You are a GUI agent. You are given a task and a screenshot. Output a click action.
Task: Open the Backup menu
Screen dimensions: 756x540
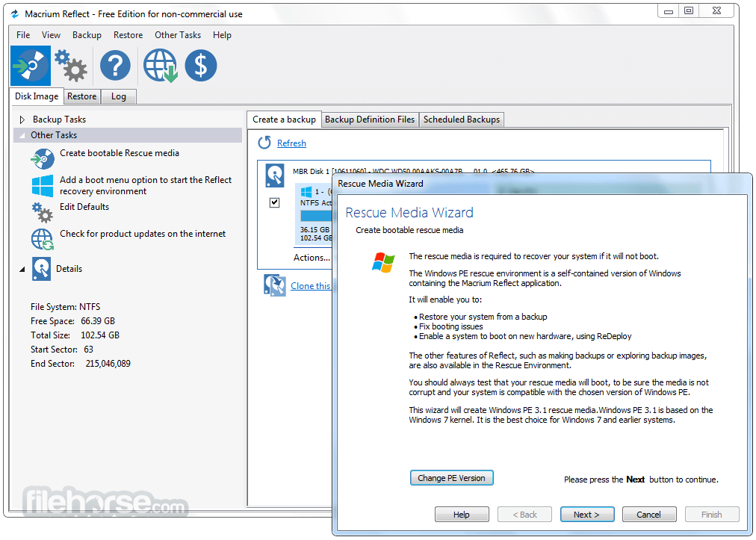click(87, 35)
